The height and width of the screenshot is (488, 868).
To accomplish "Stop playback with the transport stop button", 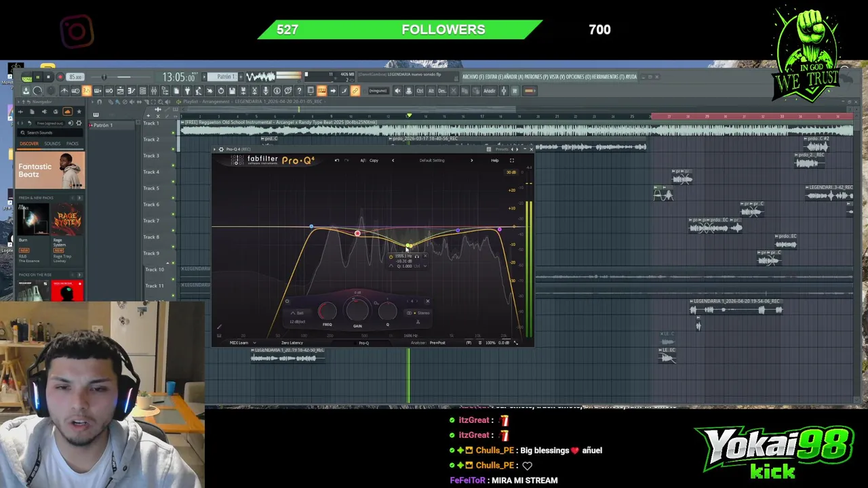I will [x=48, y=77].
